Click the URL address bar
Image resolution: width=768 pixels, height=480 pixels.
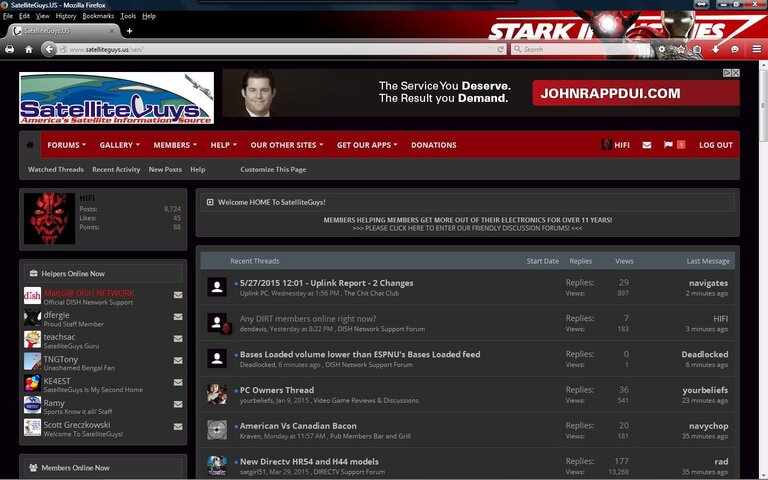click(x=282, y=49)
